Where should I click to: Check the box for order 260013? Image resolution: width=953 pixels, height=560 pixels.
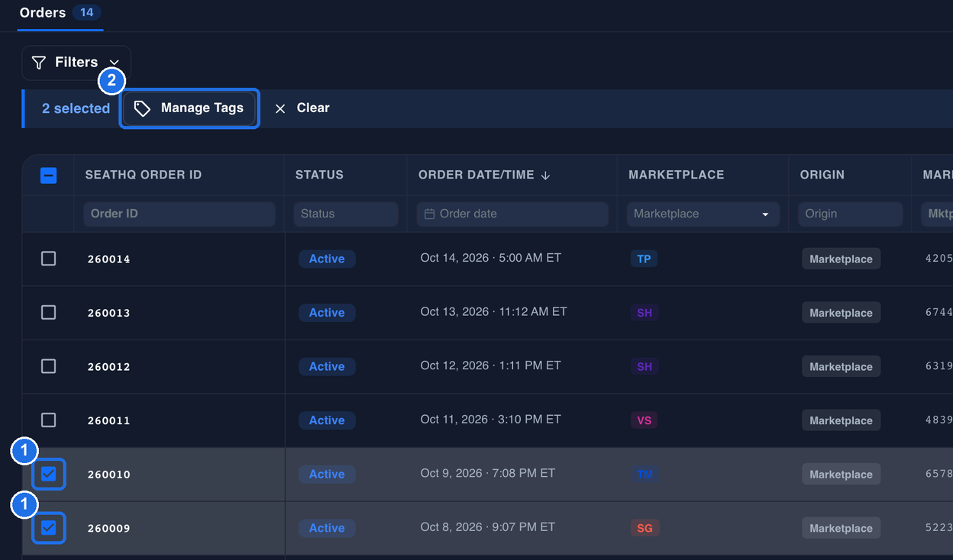pos(48,312)
